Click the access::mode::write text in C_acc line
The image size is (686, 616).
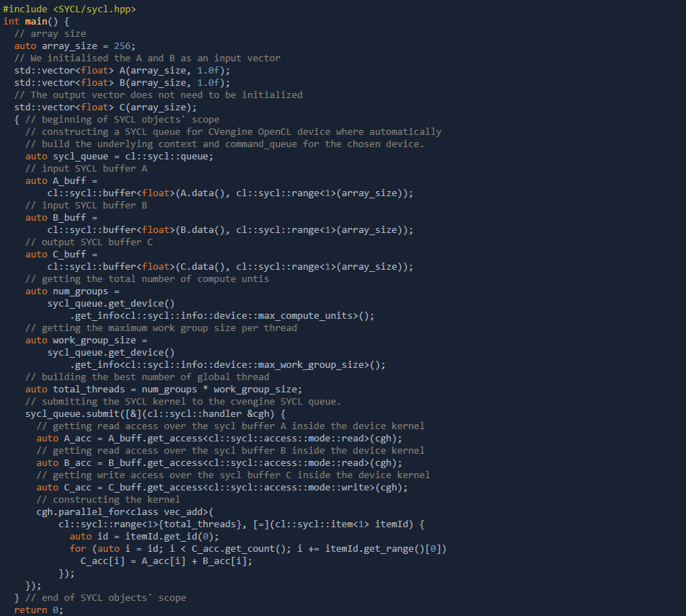click(x=339, y=487)
